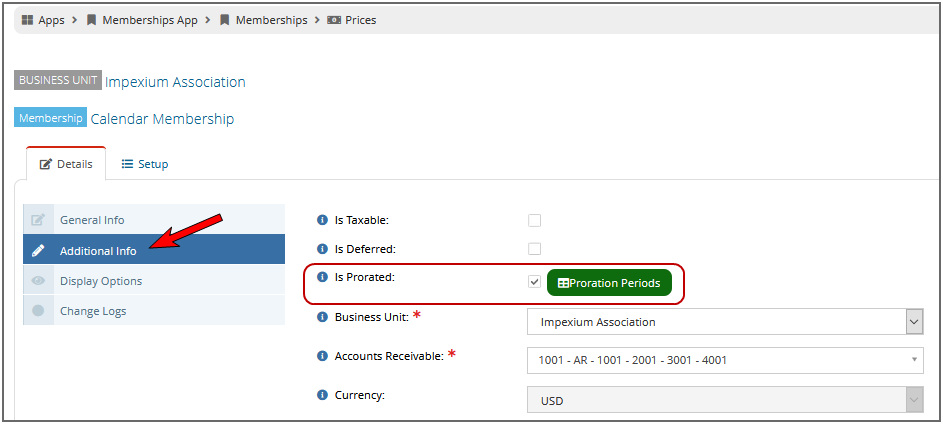943x424 pixels.
Task: Expand the Accounts Receivable dropdown
Action: (x=725, y=360)
